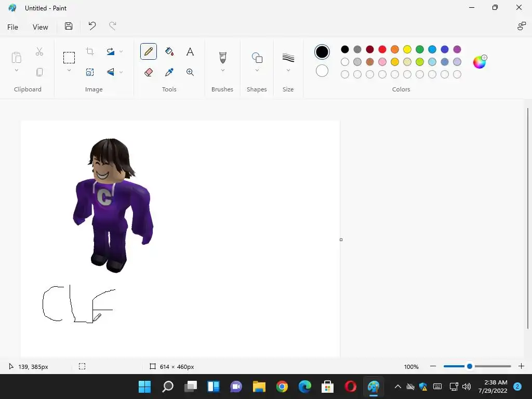
Task: Open File Explorer from taskbar
Action: (x=259, y=387)
